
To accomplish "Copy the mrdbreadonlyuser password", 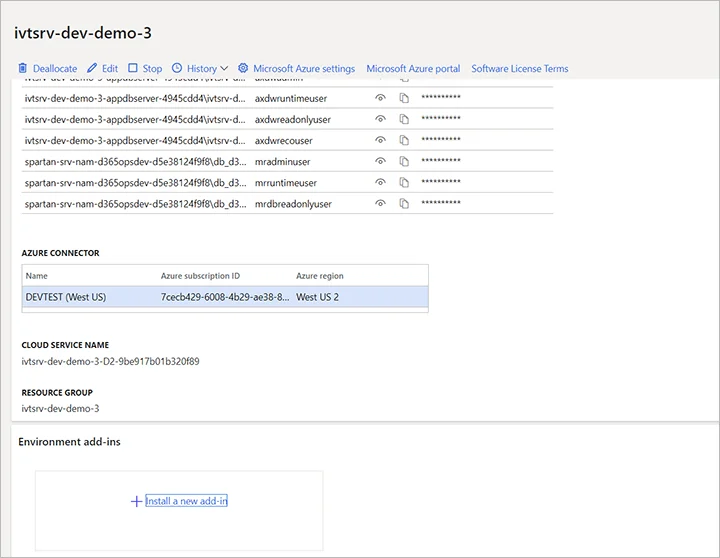I will pos(404,203).
